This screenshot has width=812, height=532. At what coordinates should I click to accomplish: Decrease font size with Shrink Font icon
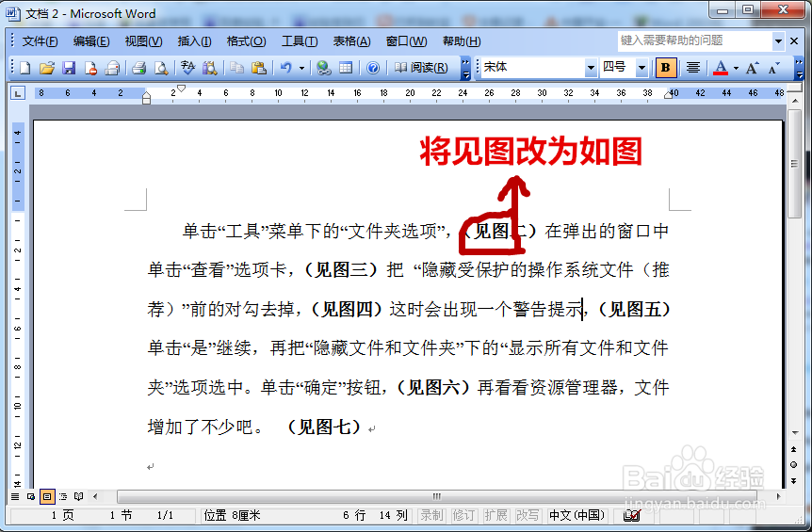(774, 68)
